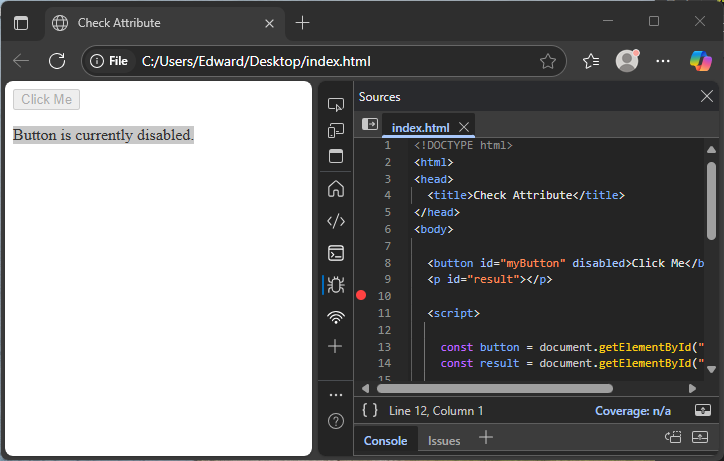Viewport: 724px width, 461px height.
Task: Close the index.html file tab
Action: (464, 127)
